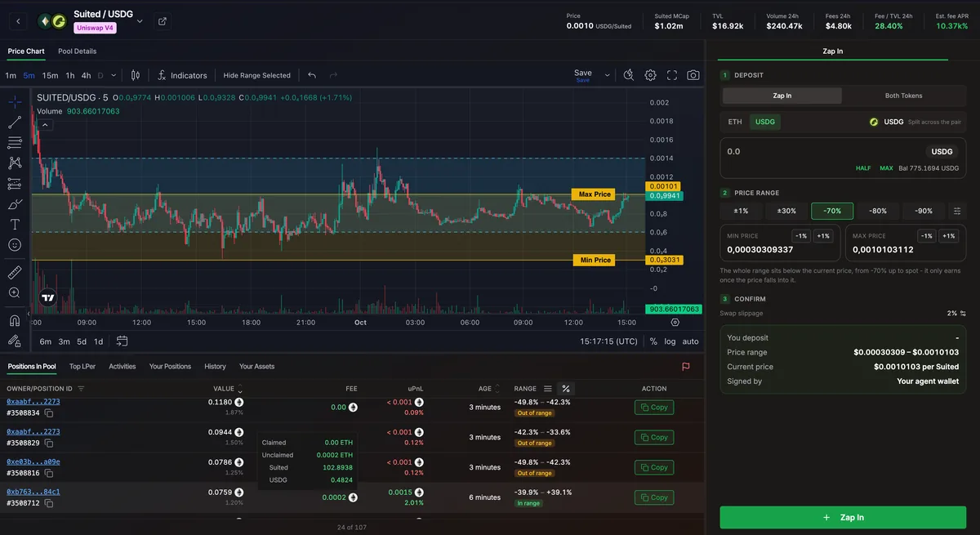Viewport: 980px width, 535px height.
Task: Open the Indicators panel
Action: pos(182,75)
